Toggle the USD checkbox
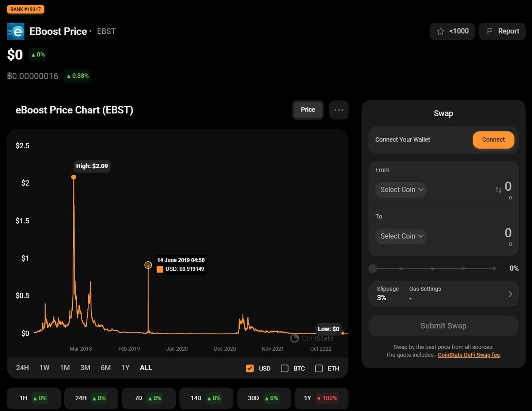The height and width of the screenshot is (411, 532). coord(250,368)
